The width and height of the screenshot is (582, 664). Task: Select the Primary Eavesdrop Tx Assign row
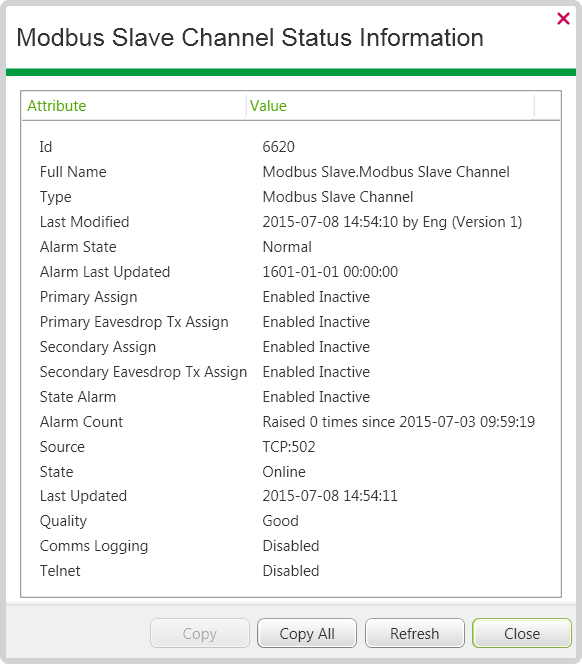[291, 322]
